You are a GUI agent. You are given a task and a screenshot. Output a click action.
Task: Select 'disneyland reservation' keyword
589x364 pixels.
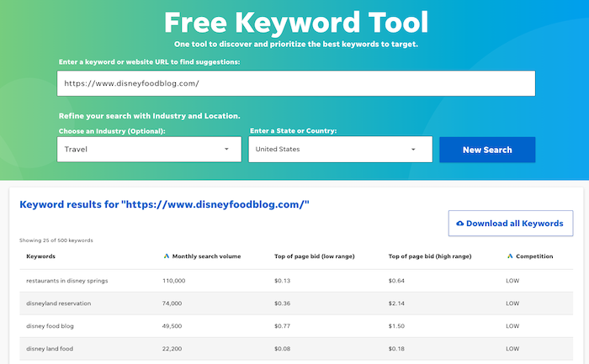click(x=59, y=303)
